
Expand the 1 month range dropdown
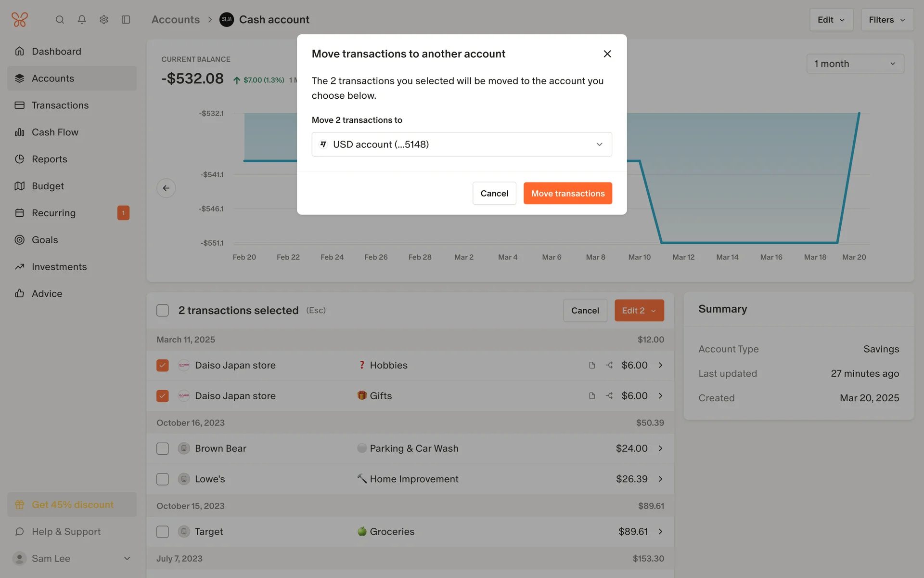[855, 64]
